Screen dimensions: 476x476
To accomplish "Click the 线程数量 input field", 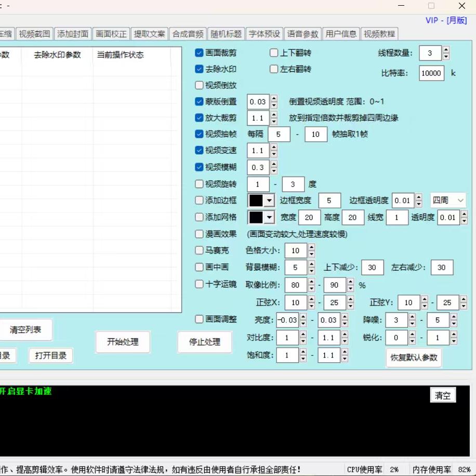I will point(430,53).
